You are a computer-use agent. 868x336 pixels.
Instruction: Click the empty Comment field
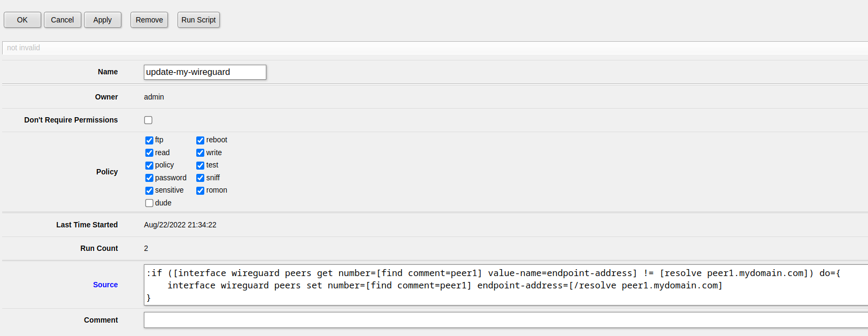506,320
